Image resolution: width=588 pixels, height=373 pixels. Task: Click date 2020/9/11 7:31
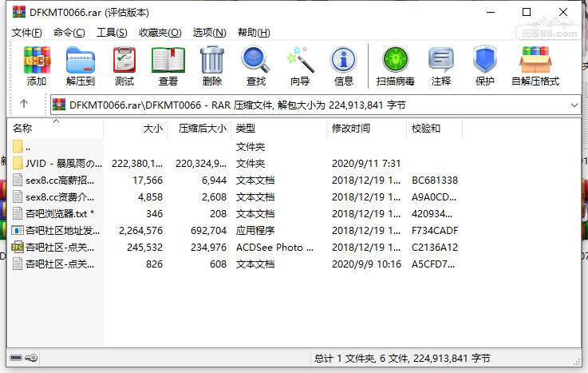(366, 163)
